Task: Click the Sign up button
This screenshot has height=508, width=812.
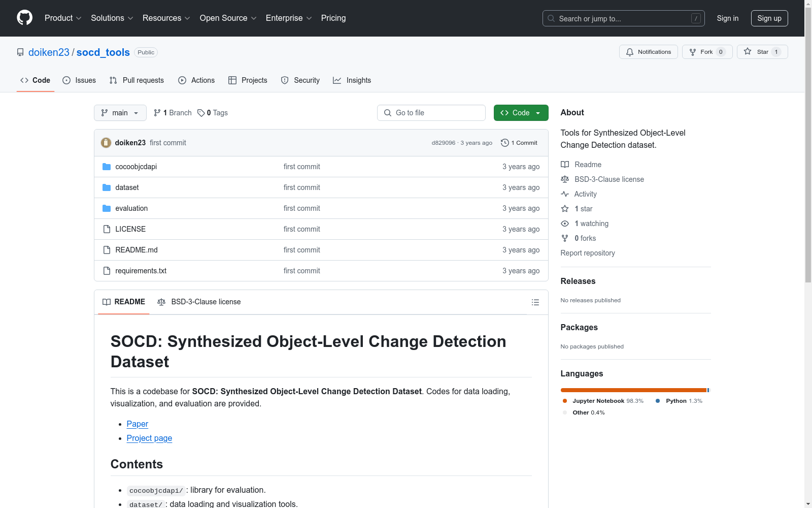Action: point(769,18)
